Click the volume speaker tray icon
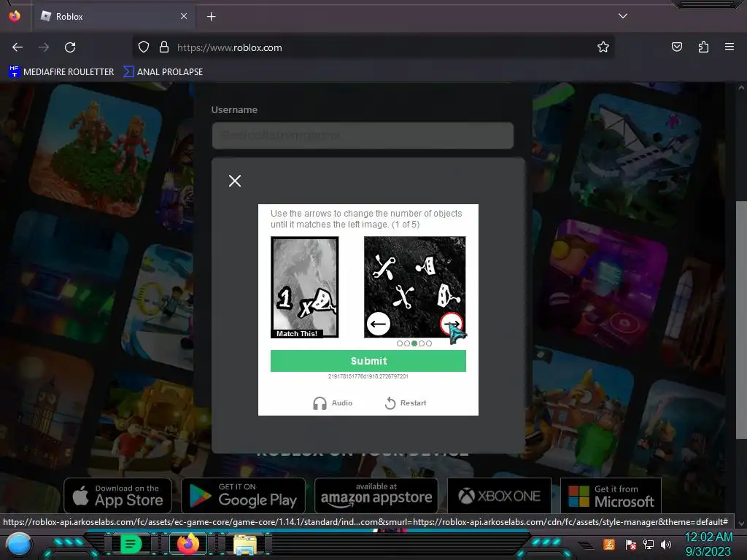747x560 pixels. point(666,544)
